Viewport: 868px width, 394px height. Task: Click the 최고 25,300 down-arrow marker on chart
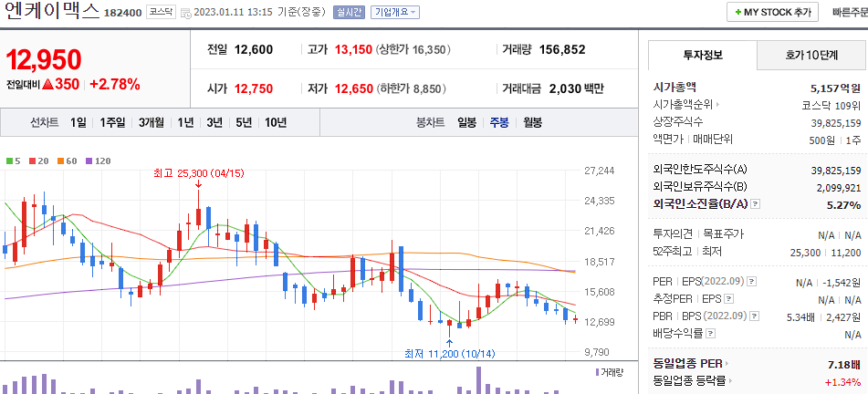coord(198,184)
